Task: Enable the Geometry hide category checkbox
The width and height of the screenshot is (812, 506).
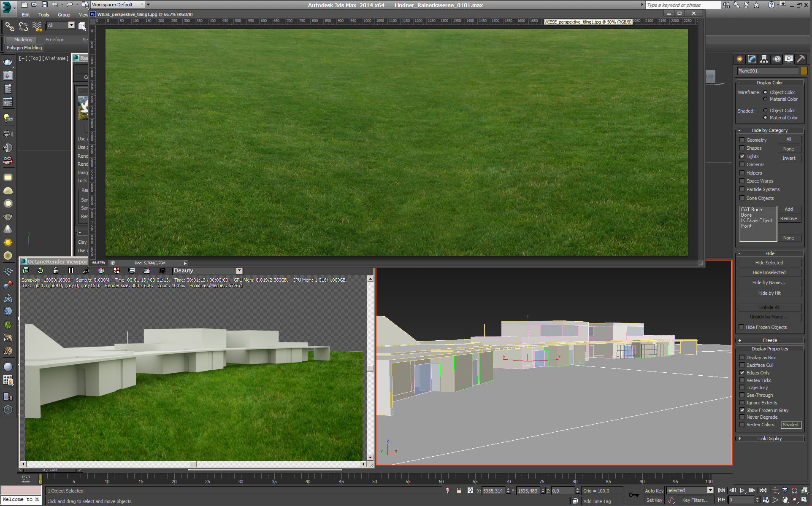Action: (x=742, y=140)
